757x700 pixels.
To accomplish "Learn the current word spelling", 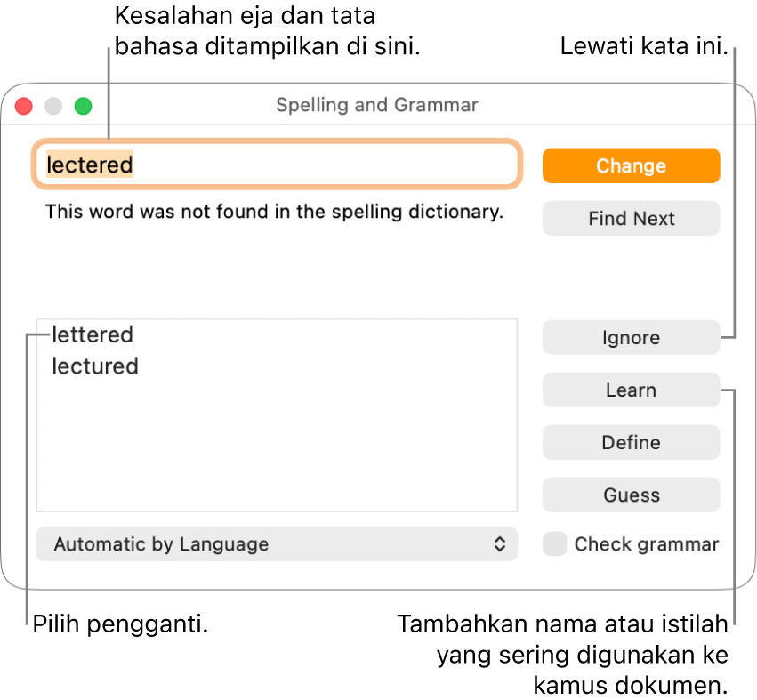I will tap(631, 390).
